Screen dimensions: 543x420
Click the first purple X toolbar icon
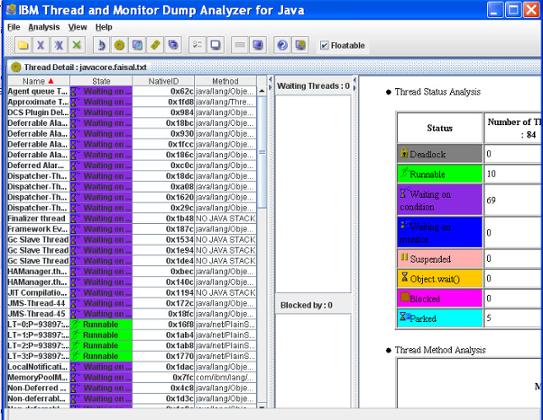41,45
